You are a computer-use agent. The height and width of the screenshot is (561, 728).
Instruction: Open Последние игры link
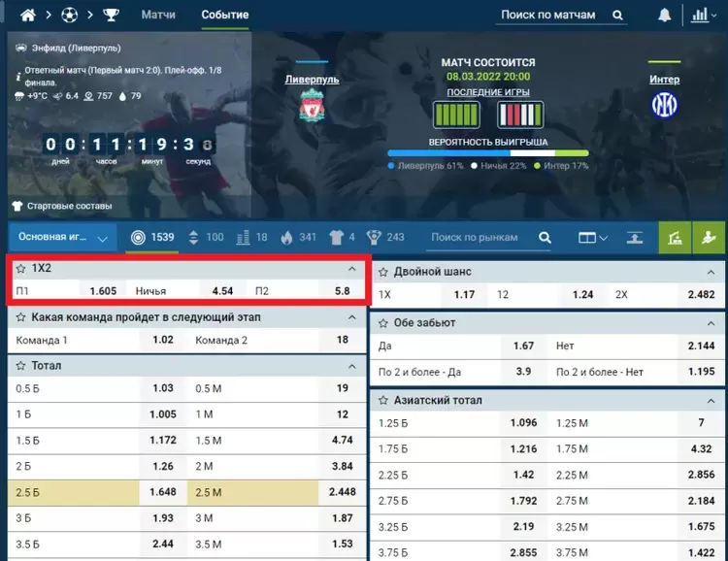[488, 92]
